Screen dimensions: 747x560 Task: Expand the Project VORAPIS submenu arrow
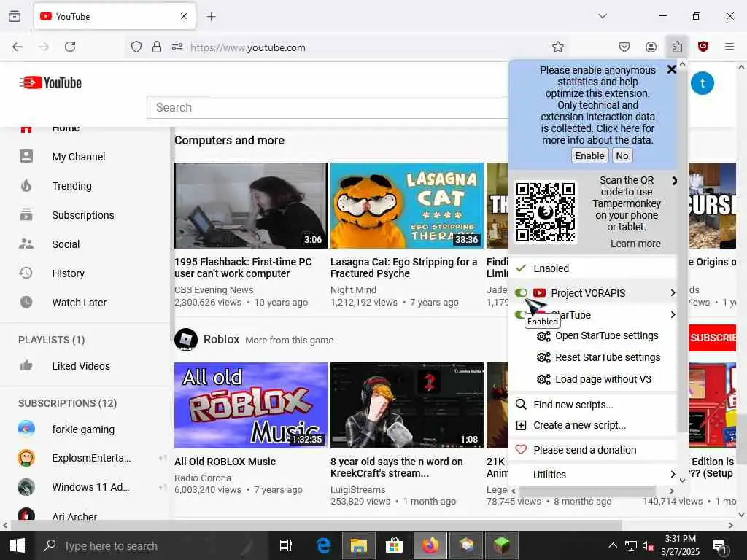tap(673, 292)
